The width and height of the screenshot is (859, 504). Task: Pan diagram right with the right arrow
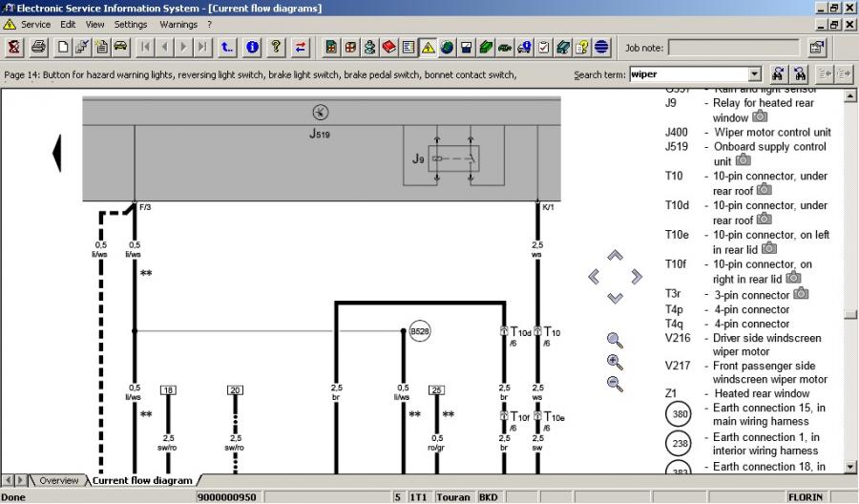tap(637, 277)
